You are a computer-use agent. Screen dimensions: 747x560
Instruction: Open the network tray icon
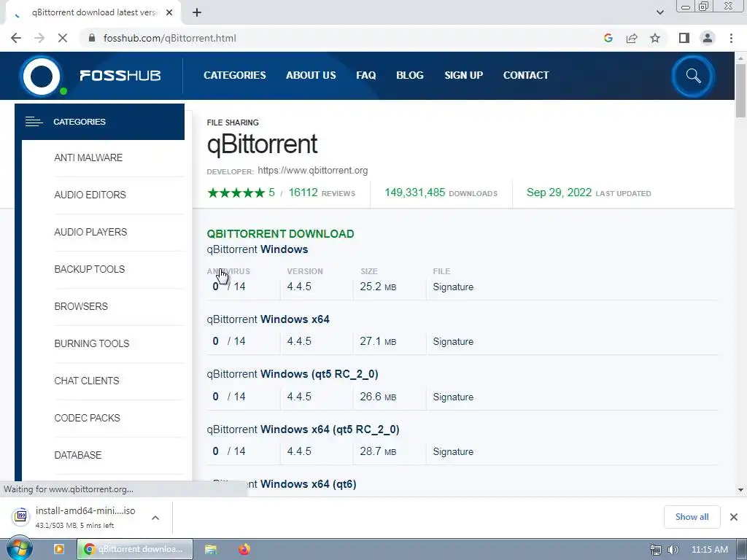coord(656,550)
